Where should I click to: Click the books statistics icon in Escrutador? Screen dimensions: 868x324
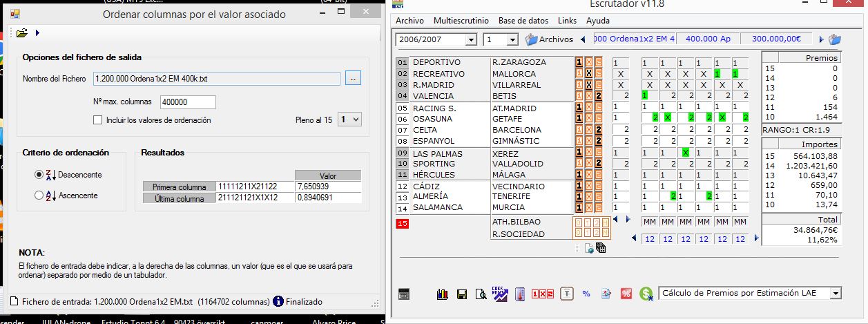(443, 294)
